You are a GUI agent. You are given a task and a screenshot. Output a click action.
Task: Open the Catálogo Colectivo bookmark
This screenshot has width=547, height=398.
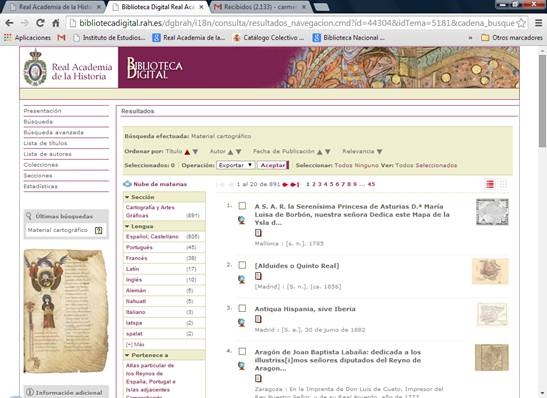(269, 37)
